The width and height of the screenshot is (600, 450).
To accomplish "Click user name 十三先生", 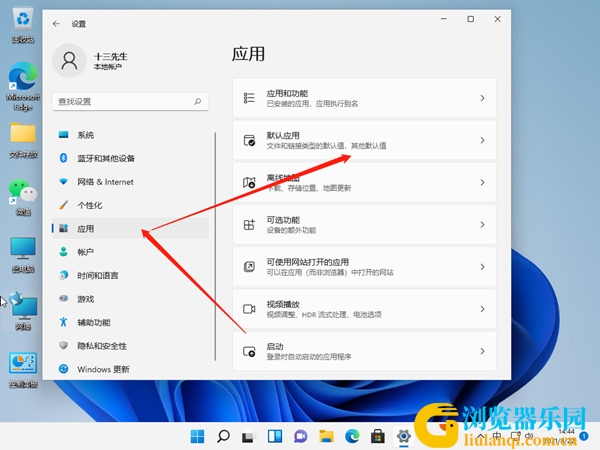I will pos(111,57).
